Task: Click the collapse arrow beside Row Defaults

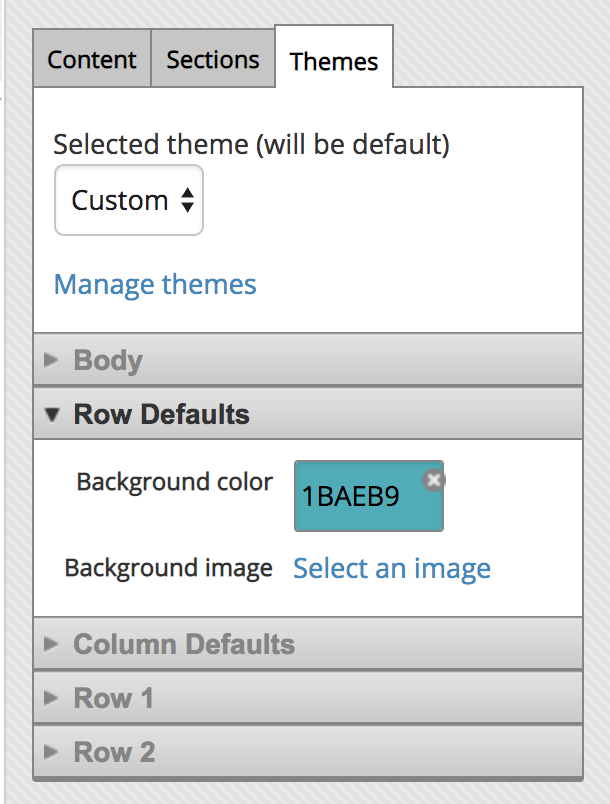Action: coord(51,414)
